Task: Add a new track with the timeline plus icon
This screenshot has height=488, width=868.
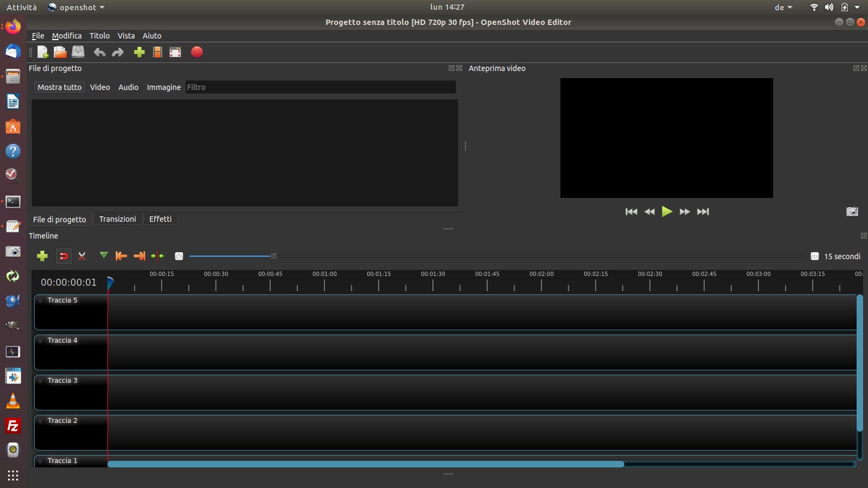Action: tap(42, 256)
